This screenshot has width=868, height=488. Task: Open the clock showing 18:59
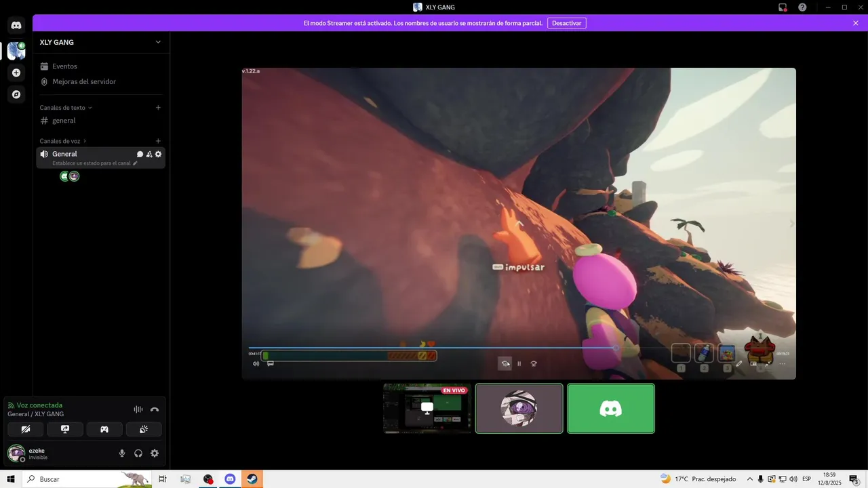pos(829,479)
